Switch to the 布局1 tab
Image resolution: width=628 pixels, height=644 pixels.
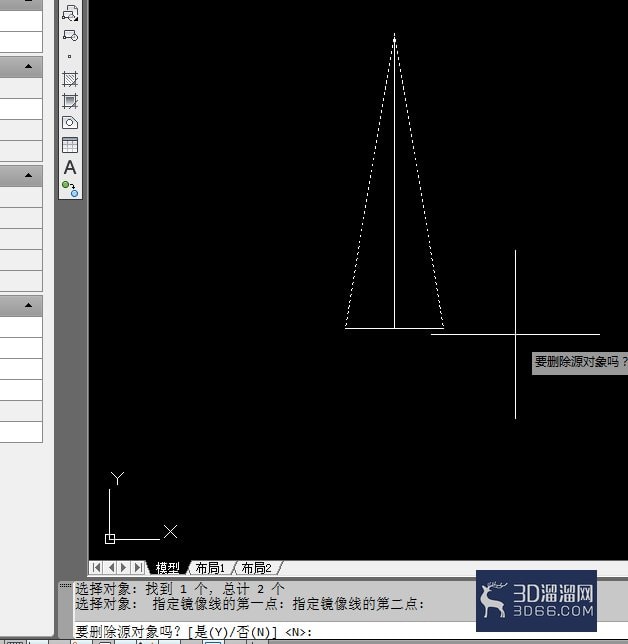(210, 568)
